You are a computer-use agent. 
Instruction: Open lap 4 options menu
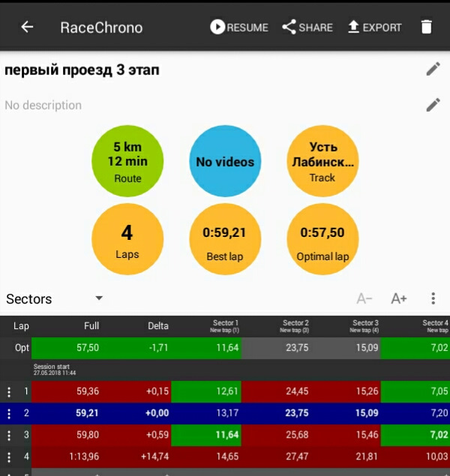tap(9, 457)
